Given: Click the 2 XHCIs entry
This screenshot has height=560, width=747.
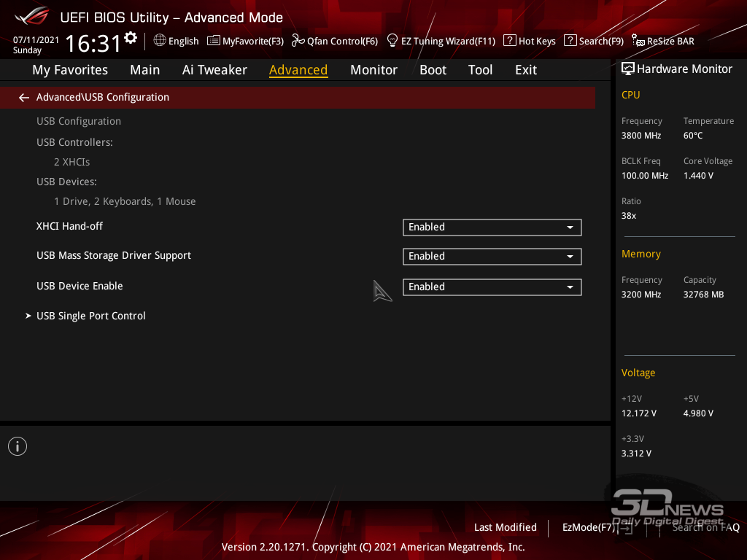Looking at the screenshot, I should tap(72, 163).
